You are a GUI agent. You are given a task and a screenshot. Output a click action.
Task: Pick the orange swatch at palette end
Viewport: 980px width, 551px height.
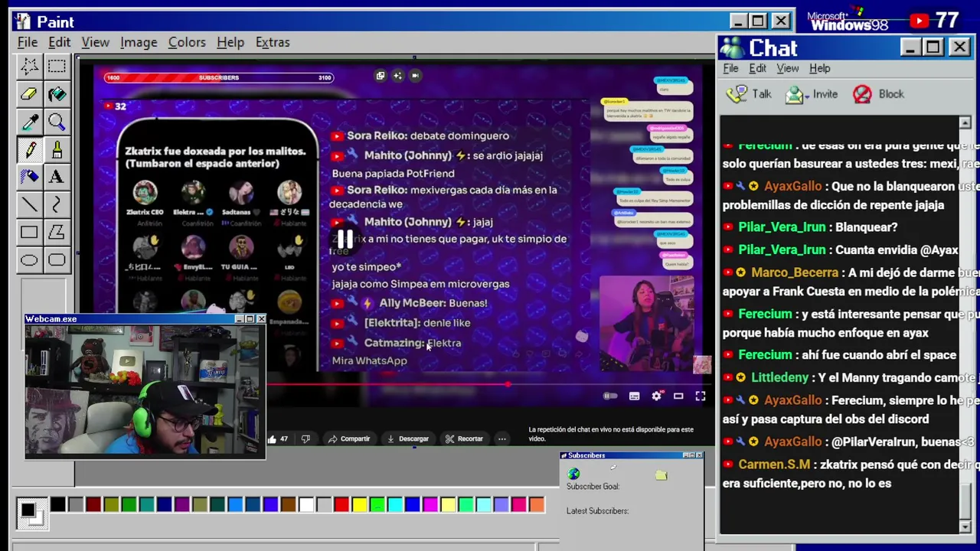(x=537, y=504)
